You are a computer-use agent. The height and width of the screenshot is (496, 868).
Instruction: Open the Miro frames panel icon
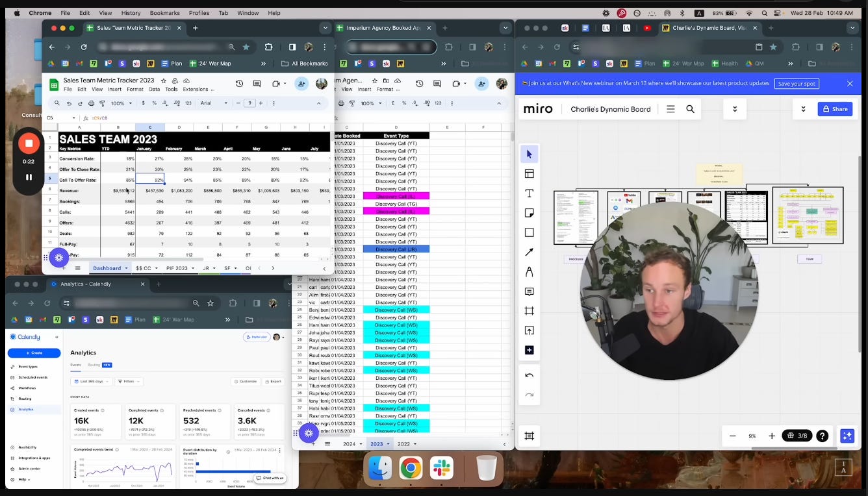click(x=529, y=436)
